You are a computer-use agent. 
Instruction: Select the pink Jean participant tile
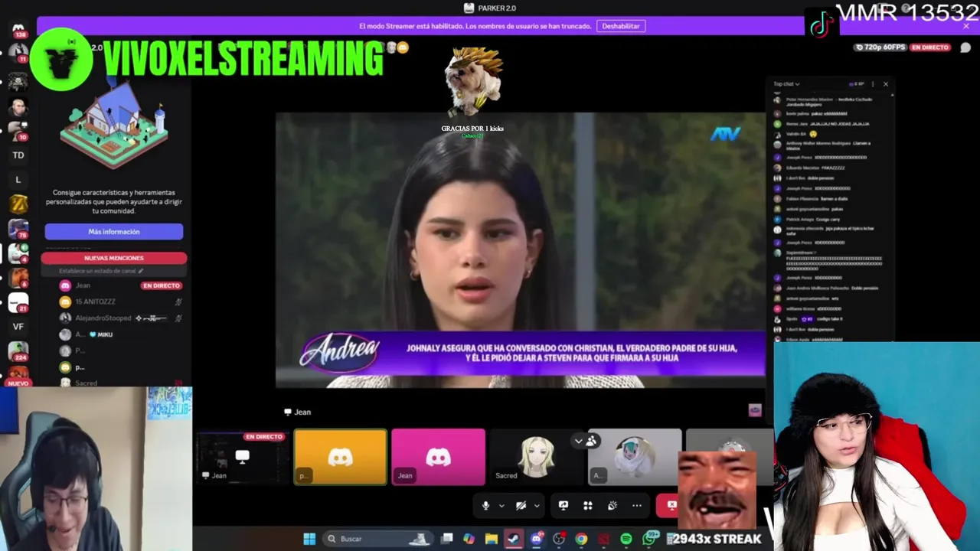pos(438,457)
